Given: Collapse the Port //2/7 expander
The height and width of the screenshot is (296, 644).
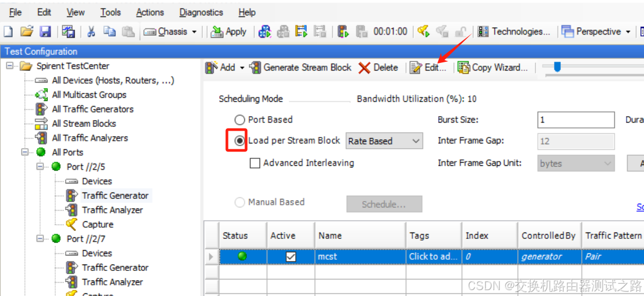Looking at the screenshot, I should [39, 239].
